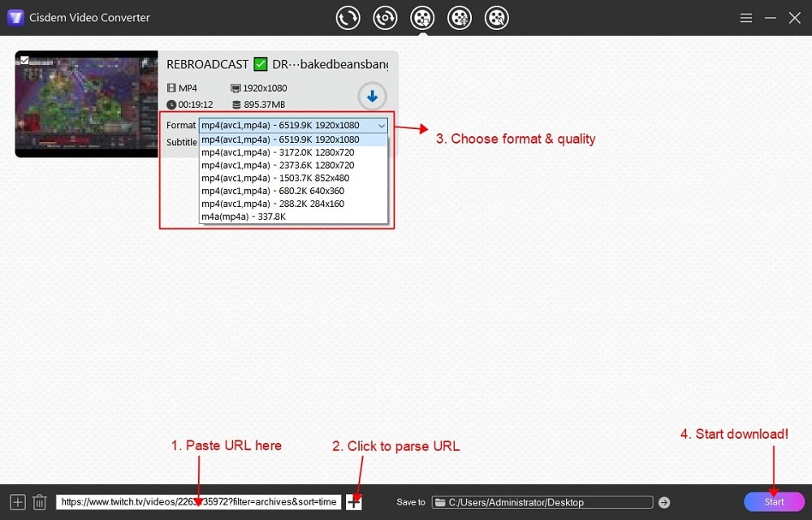Image resolution: width=812 pixels, height=520 pixels.
Task: Click the arrow beside the Save to path
Action: pos(663,501)
